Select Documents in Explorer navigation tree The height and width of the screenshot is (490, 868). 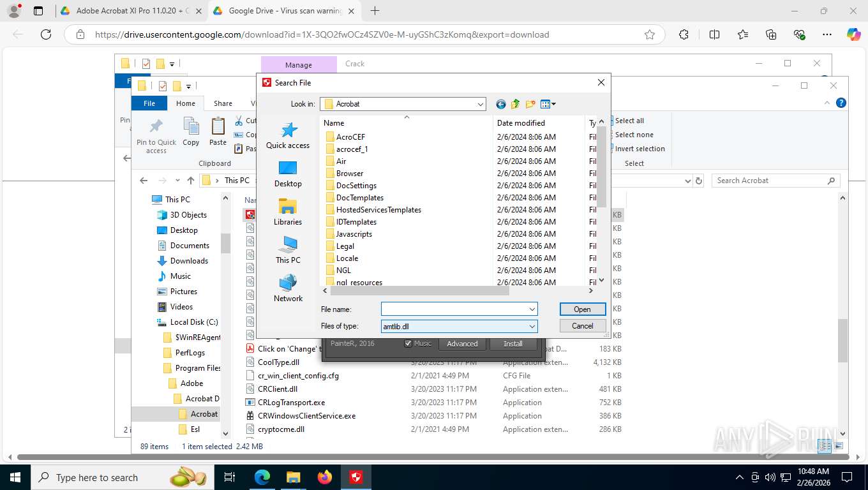pos(190,246)
